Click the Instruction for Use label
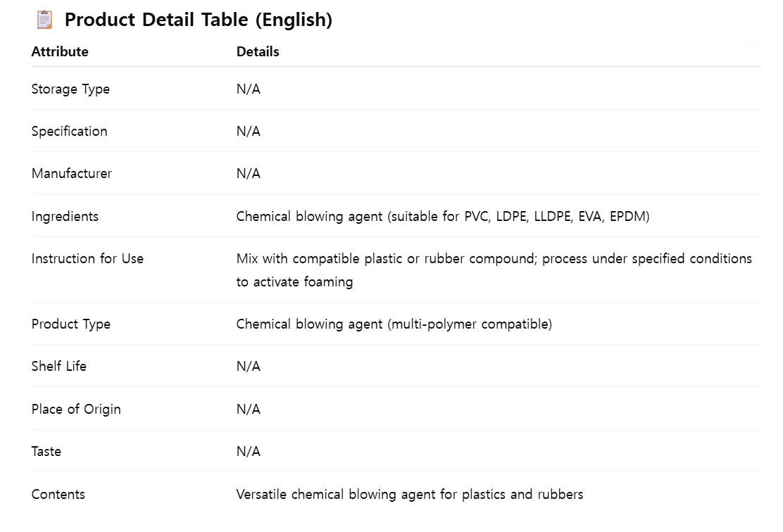 click(87, 258)
